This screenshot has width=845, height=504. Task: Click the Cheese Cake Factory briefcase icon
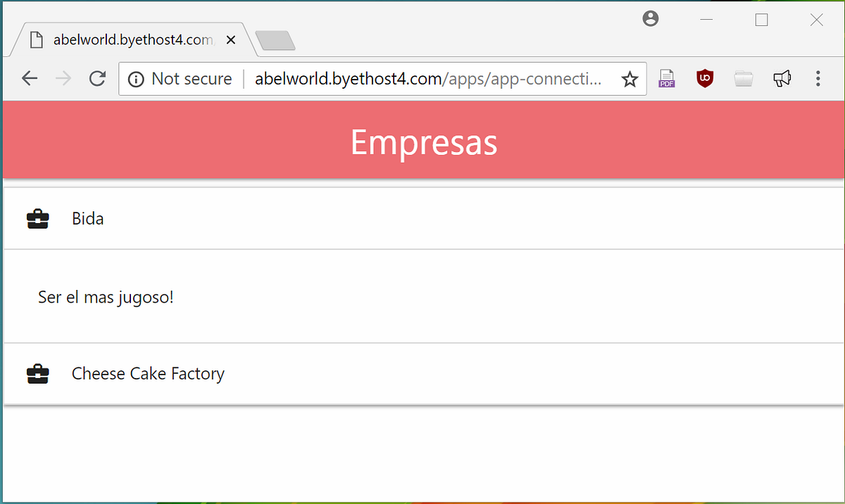(37, 374)
